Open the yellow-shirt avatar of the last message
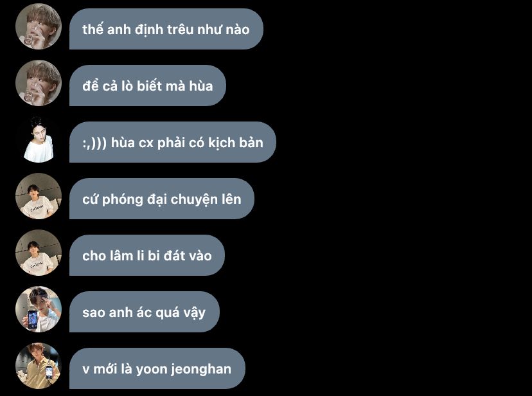 (x=39, y=366)
